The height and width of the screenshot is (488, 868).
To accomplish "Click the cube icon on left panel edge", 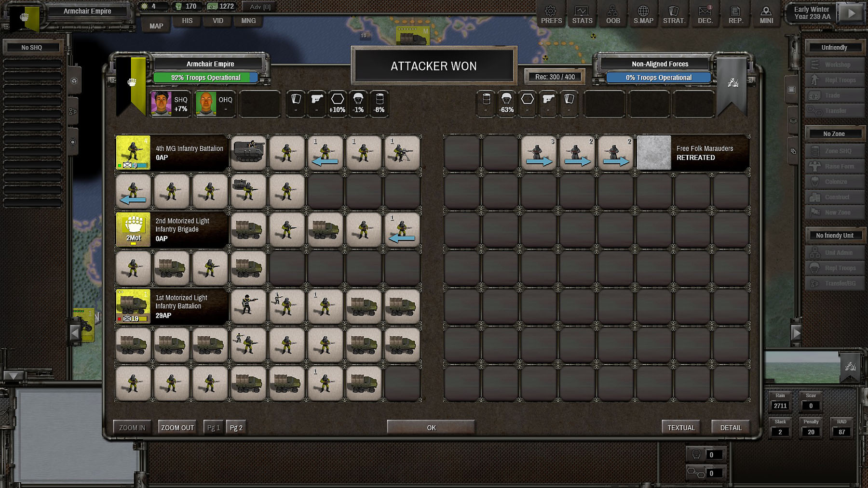I will click(x=74, y=80).
